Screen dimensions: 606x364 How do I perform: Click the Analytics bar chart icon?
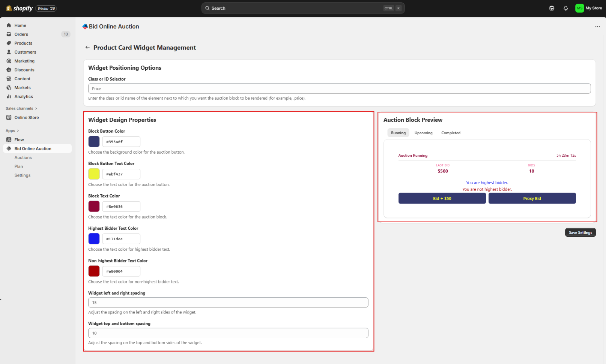9,97
